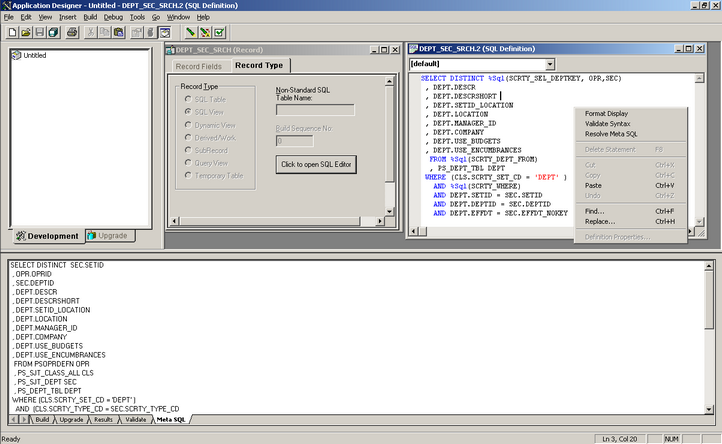Click the SQL Definition window title icon

413,48
